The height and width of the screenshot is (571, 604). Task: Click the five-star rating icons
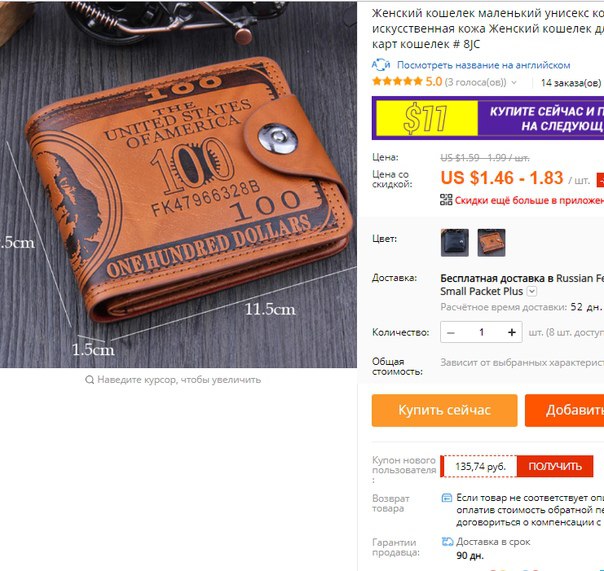click(398, 81)
